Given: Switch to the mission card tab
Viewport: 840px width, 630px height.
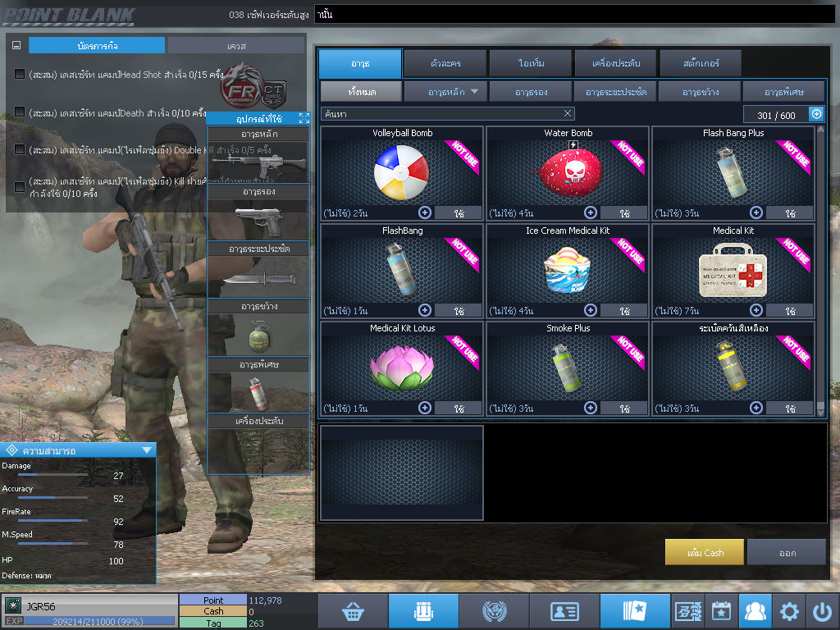Looking at the screenshot, I should point(97,46).
